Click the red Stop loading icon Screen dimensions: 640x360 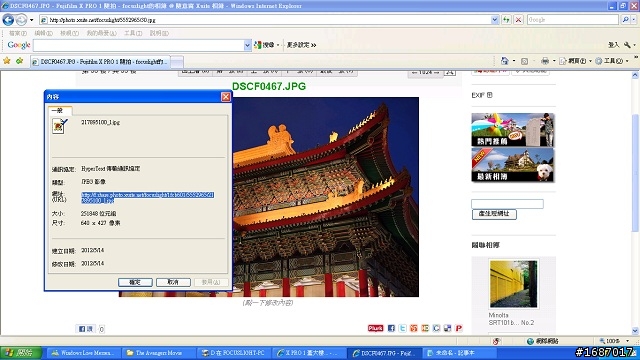click(518, 20)
